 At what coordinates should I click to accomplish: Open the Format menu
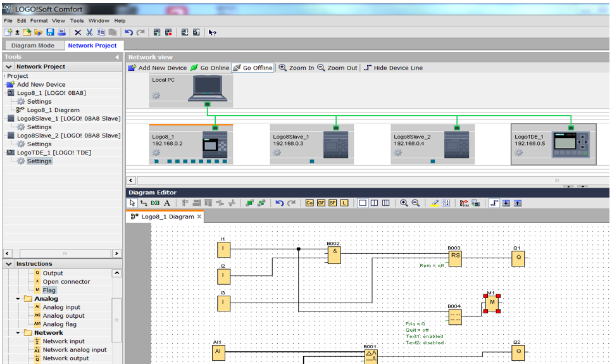tap(39, 21)
